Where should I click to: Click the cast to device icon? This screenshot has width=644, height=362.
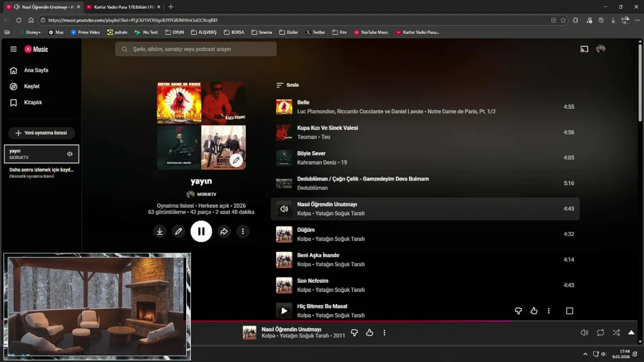click(x=584, y=49)
